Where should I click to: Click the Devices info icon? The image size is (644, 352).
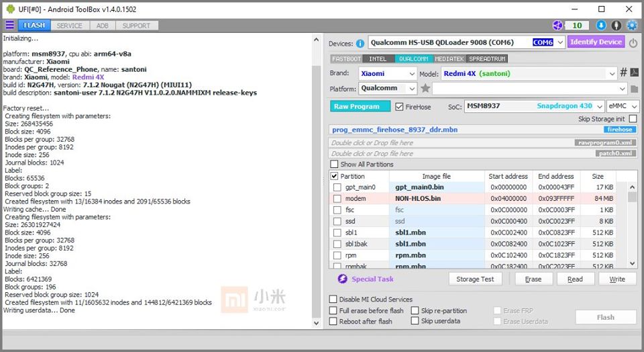tap(360, 43)
